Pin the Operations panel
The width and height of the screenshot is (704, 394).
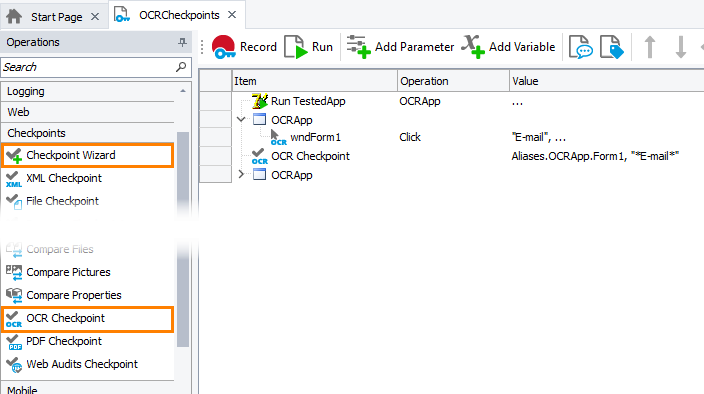[x=182, y=42]
